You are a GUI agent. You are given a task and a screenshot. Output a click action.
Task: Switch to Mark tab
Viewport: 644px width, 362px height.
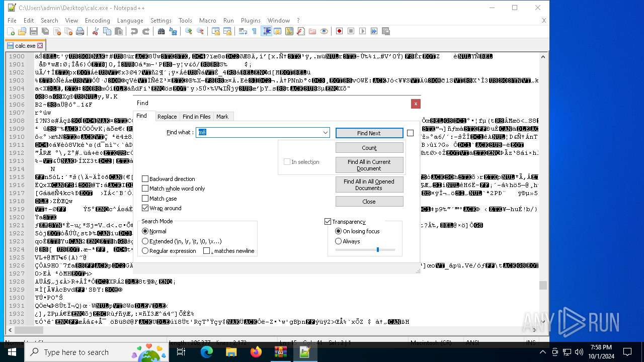coord(222,117)
